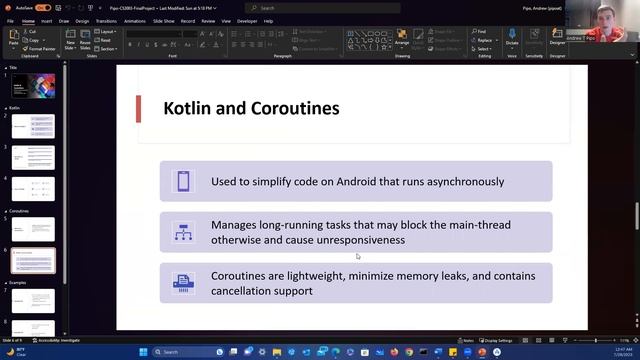Viewport: 640px width, 360px height.
Task: Expand file title last-modified dropdown
Action: coord(215,8)
